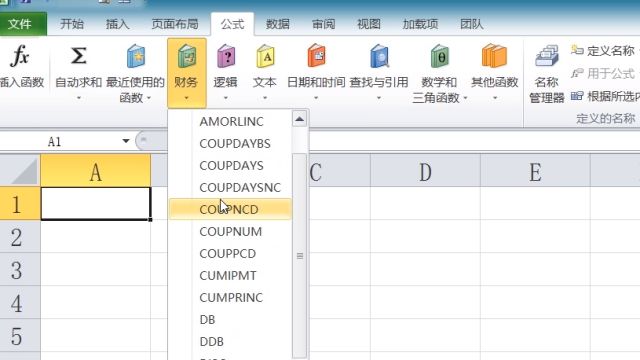Choose COUPPCD function entry
This screenshot has width=640, height=360.
(x=231, y=253)
